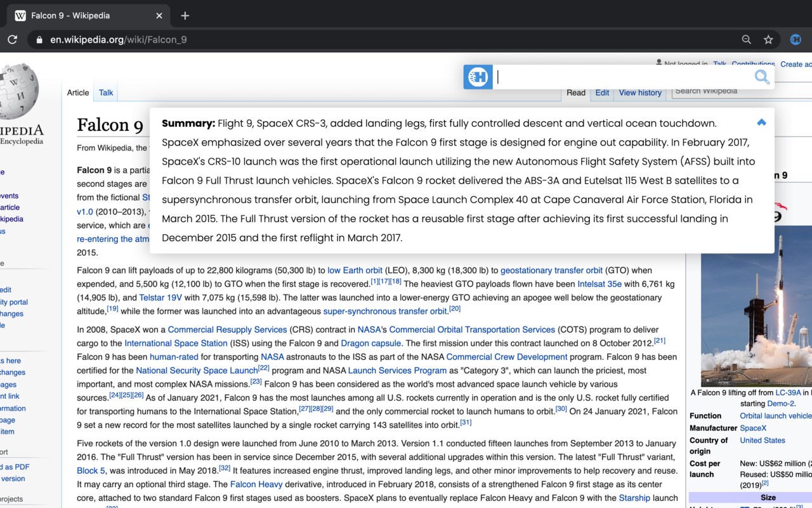
Task: Click the zoom magnifier icon in address bar
Action: (747, 39)
